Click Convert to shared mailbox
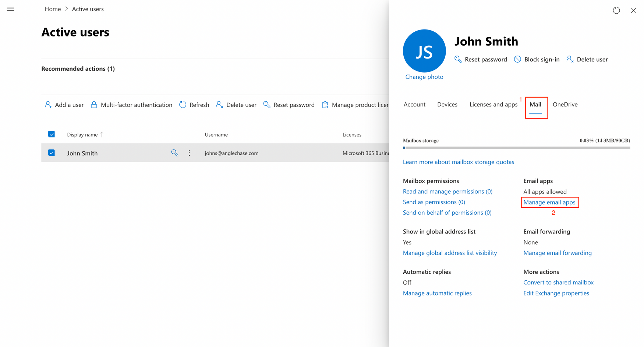The image size is (644, 347). point(559,282)
